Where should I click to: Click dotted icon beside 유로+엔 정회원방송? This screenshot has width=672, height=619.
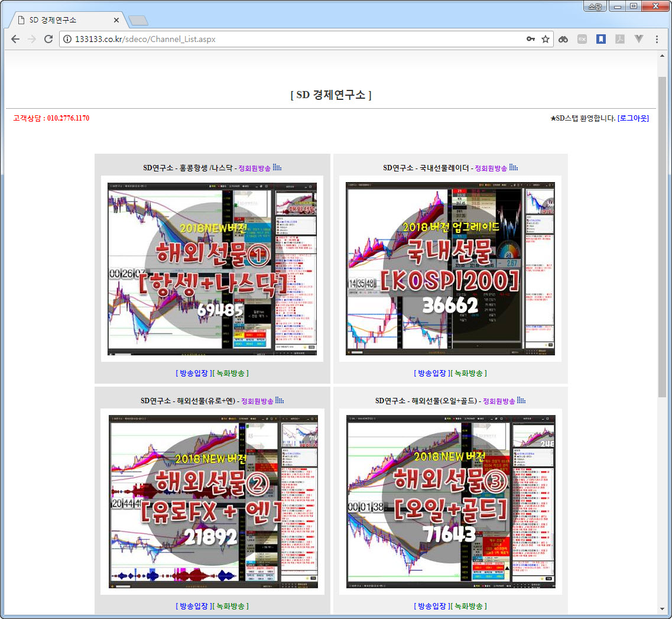(280, 400)
